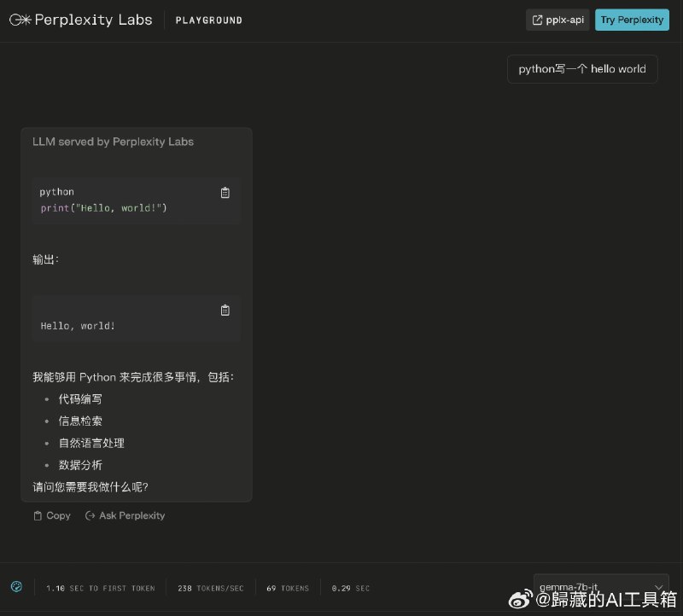The width and height of the screenshot is (683, 616).
Task: Copy the Hello, world! output block
Action: pos(225,310)
